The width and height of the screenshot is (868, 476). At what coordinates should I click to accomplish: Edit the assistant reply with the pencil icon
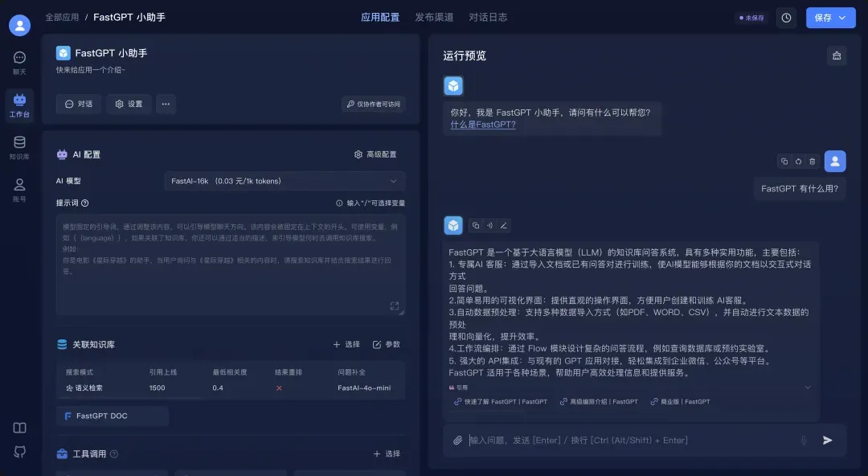tap(503, 225)
